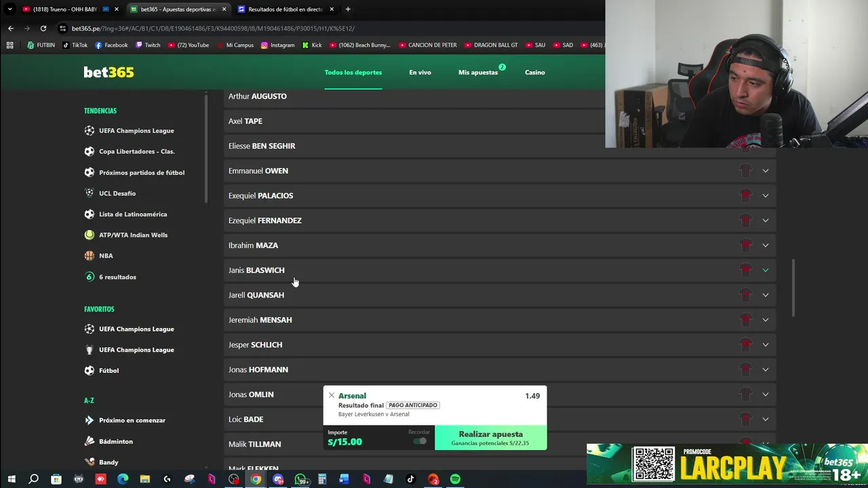Open the Mi Campus bookmark

tap(235, 45)
